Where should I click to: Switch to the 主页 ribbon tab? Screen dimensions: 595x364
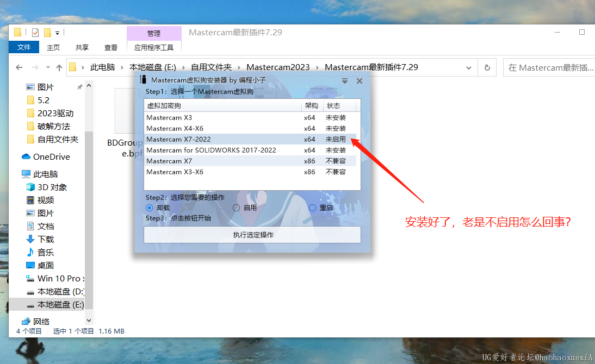(x=53, y=47)
